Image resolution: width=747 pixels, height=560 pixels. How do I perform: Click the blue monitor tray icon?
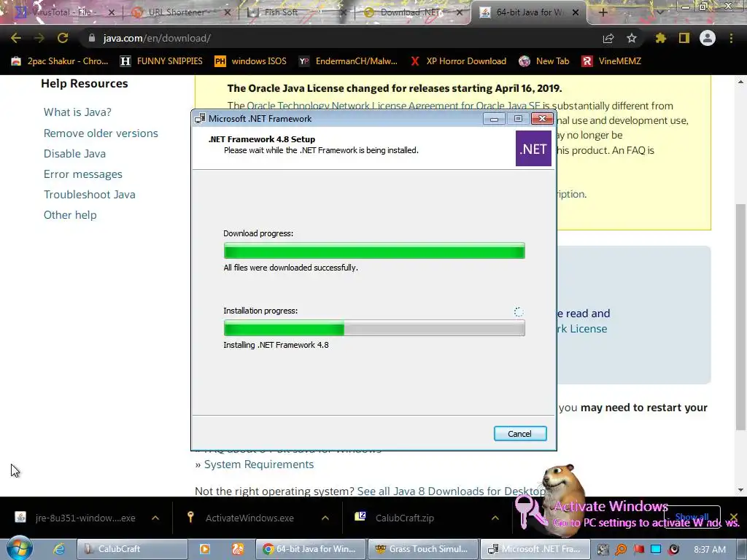[x=656, y=550]
